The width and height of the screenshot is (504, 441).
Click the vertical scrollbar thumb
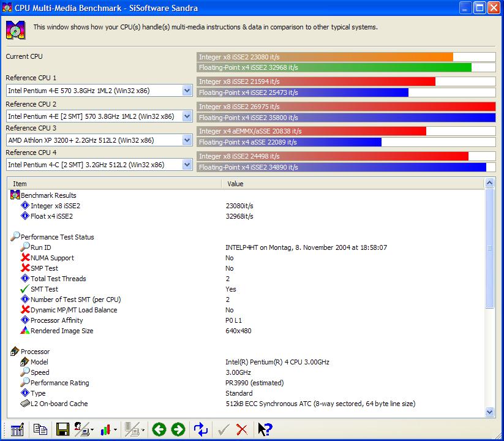(x=489, y=248)
